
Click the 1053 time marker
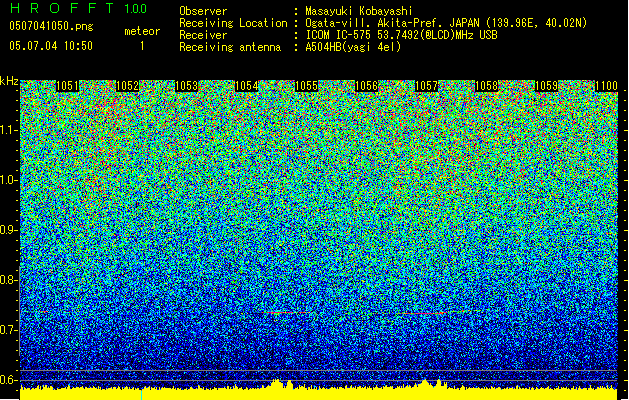(187, 86)
